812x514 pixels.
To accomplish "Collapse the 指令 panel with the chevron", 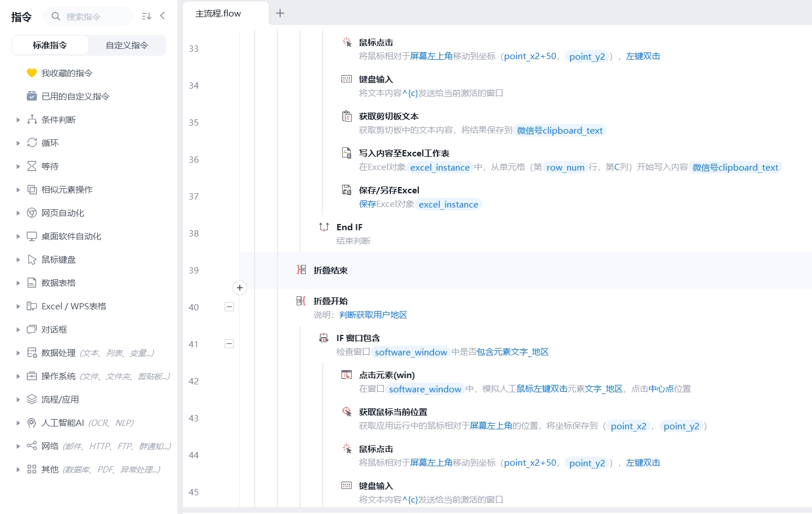I will [x=163, y=16].
